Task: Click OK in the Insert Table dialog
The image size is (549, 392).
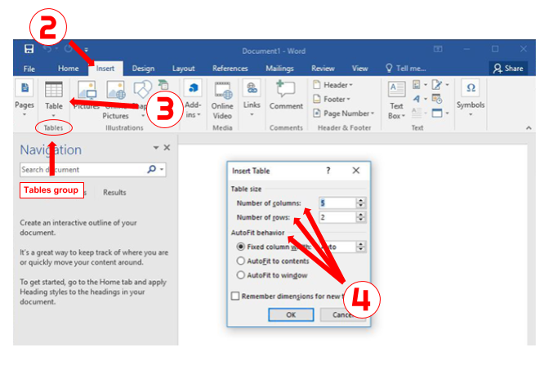Action: click(291, 314)
